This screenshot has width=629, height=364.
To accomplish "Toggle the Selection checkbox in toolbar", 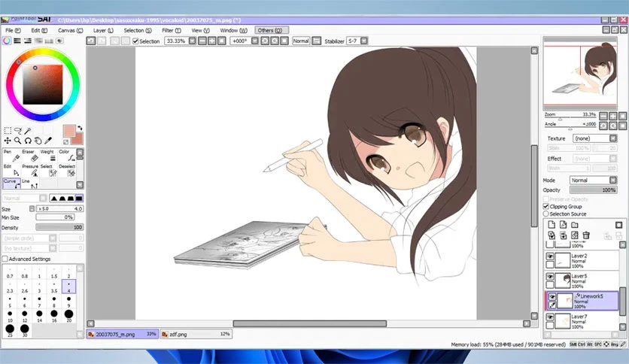I will pyautogui.click(x=135, y=41).
